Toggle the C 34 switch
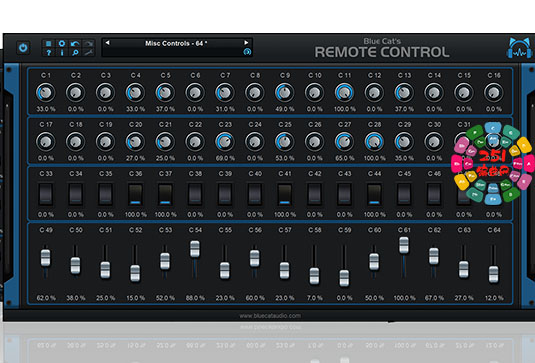The height and width of the screenshot is (363, 535). coord(76,194)
